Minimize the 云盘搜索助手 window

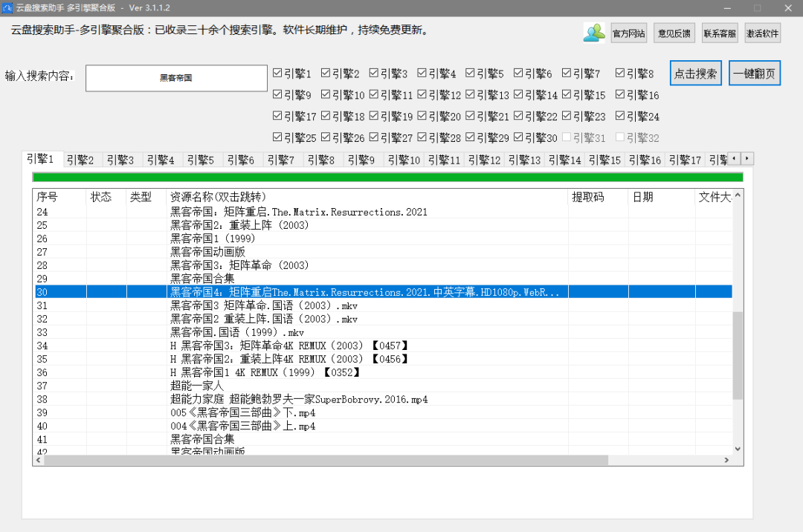tap(728, 7)
